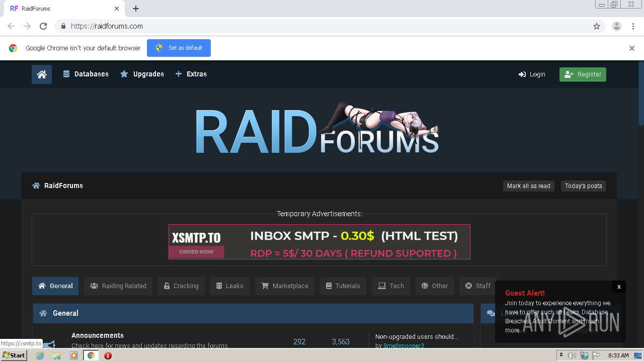Click the Login link
Screen dimensions: 644x362
(532, 74)
